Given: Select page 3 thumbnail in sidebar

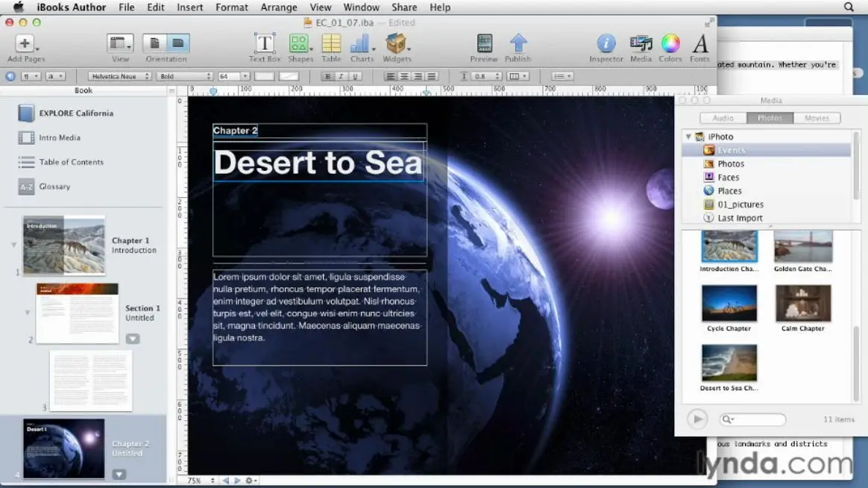Looking at the screenshot, I should coord(91,381).
